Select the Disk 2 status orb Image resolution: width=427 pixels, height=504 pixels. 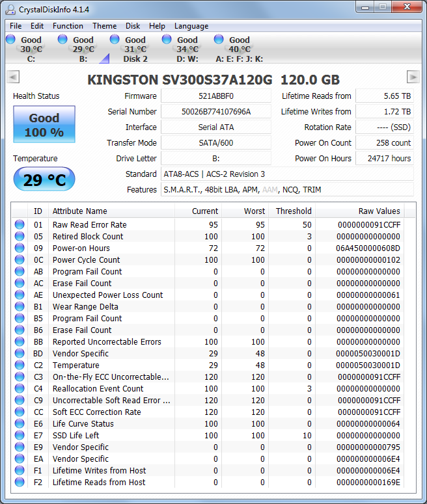[115, 39]
